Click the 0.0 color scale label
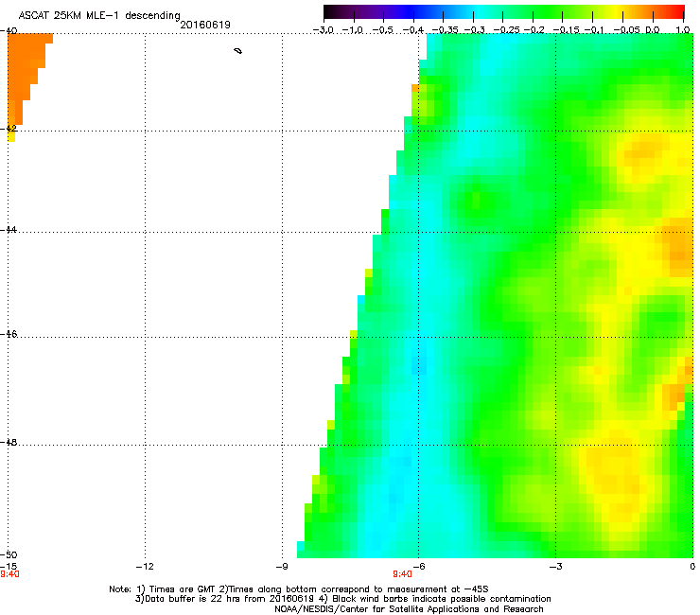 653,30
